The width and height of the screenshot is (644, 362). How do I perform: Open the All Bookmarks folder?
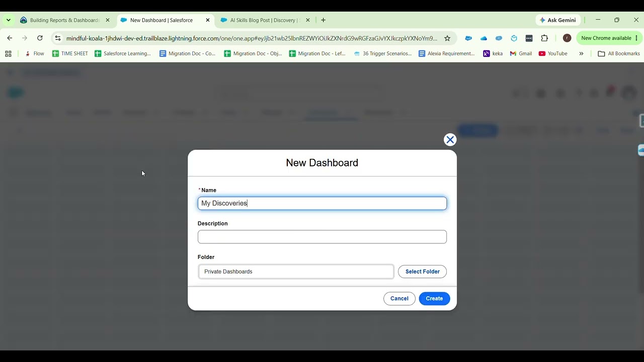(619, 53)
